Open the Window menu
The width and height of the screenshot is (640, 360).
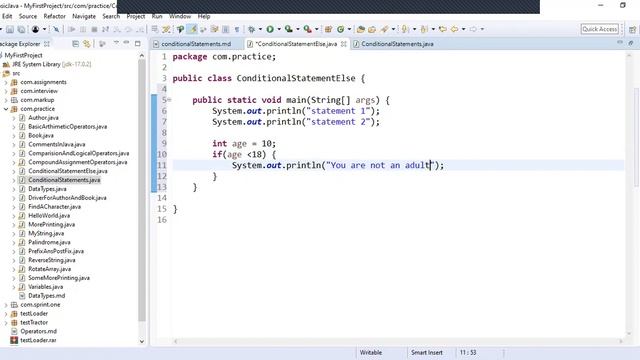(x=180, y=16)
